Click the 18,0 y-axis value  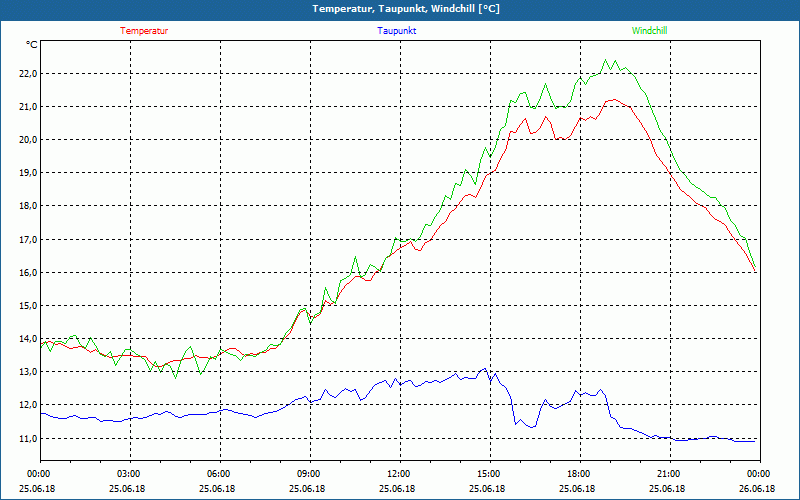(28, 206)
